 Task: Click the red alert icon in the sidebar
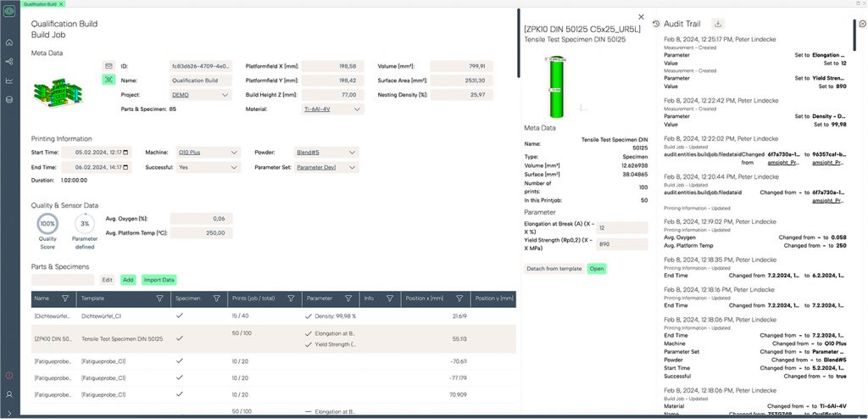(8, 376)
